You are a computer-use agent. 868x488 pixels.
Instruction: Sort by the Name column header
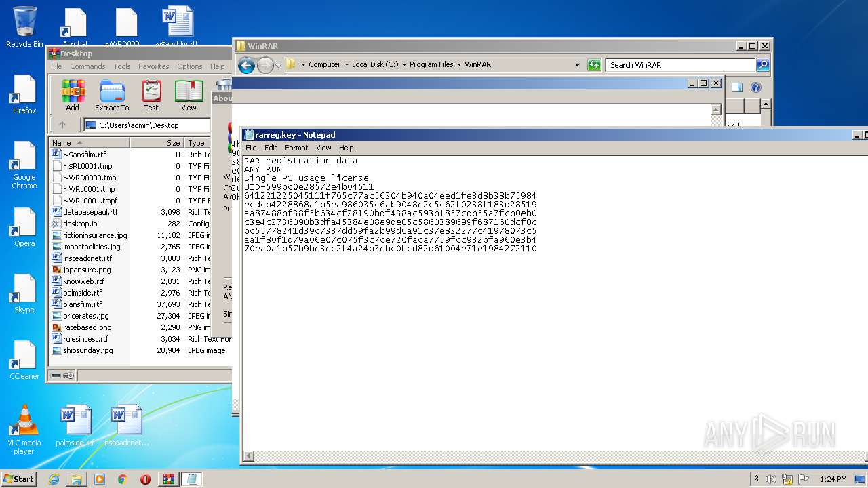[x=89, y=143]
